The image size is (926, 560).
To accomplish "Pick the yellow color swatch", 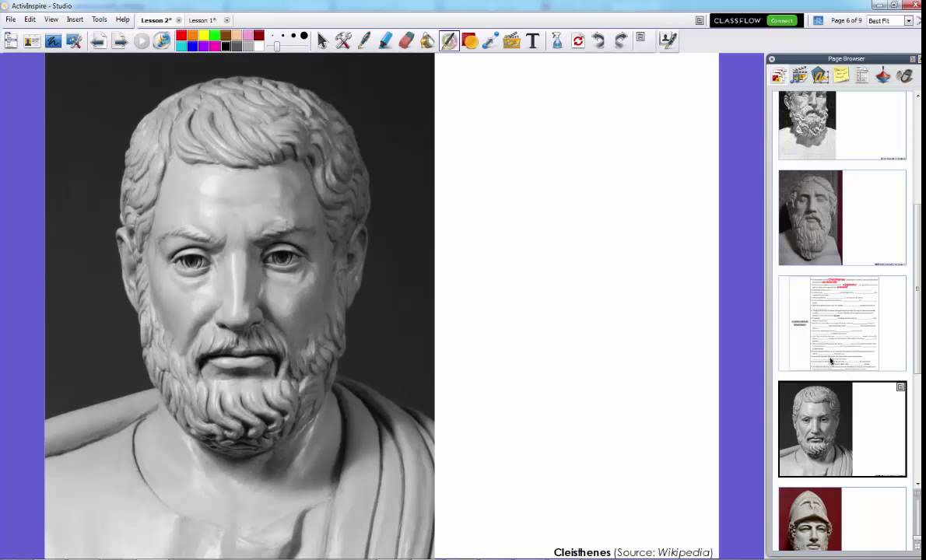I will coord(204,36).
